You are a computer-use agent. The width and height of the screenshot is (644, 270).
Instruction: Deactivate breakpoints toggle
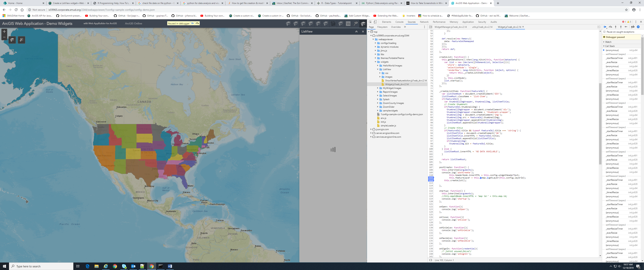pos(633,27)
